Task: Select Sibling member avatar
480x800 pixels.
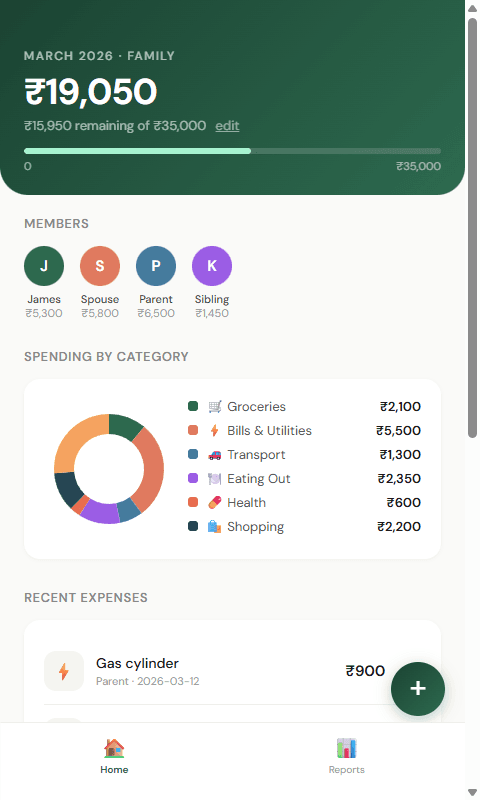Action: click(212, 266)
